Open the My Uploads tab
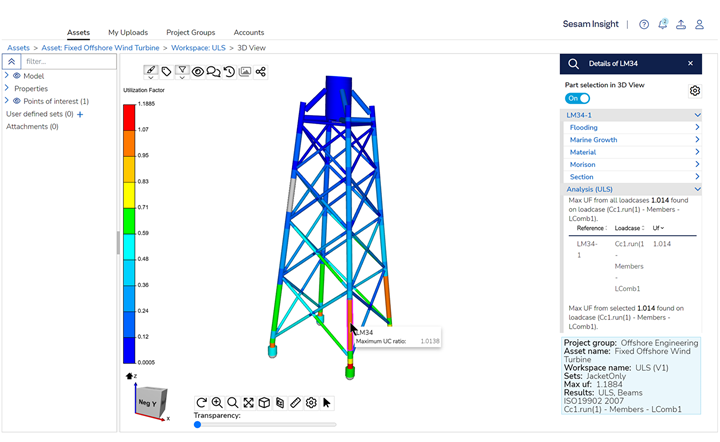The height and width of the screenshot is (442, 720). click(128, 33)
